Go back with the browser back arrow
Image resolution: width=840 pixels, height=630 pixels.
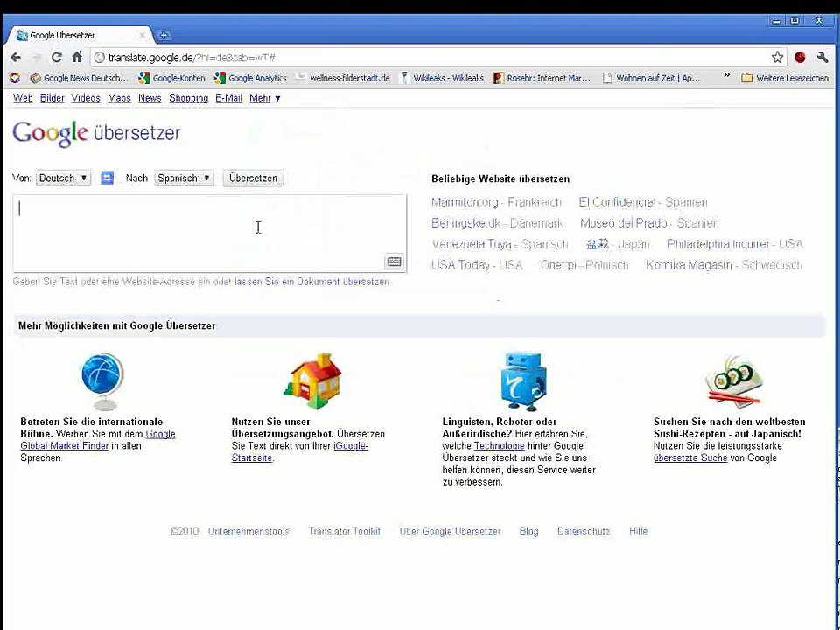coord(16,58)
